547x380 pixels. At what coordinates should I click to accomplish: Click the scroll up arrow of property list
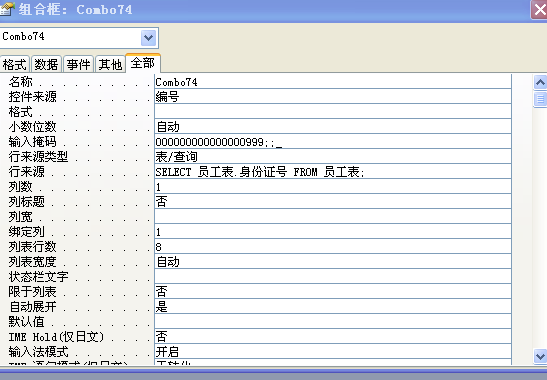(540, 82)
